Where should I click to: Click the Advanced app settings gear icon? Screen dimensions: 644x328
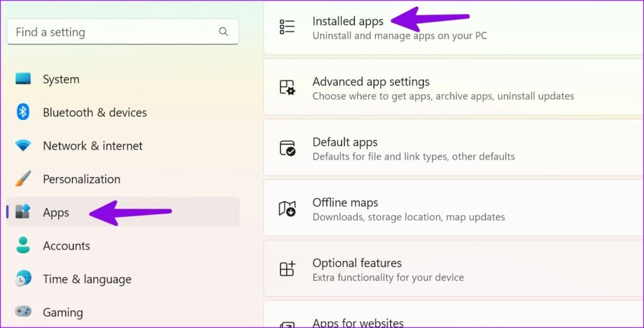point(287,87)
